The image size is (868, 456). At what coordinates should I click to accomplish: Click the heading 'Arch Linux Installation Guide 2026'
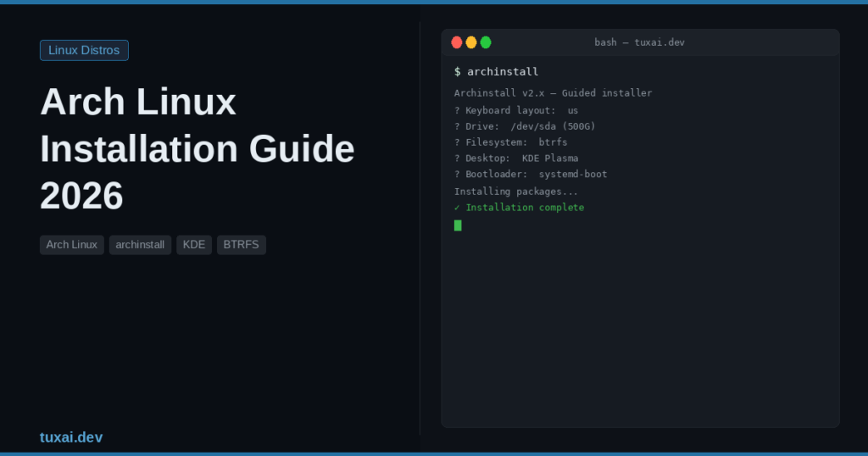click(197, 148)
